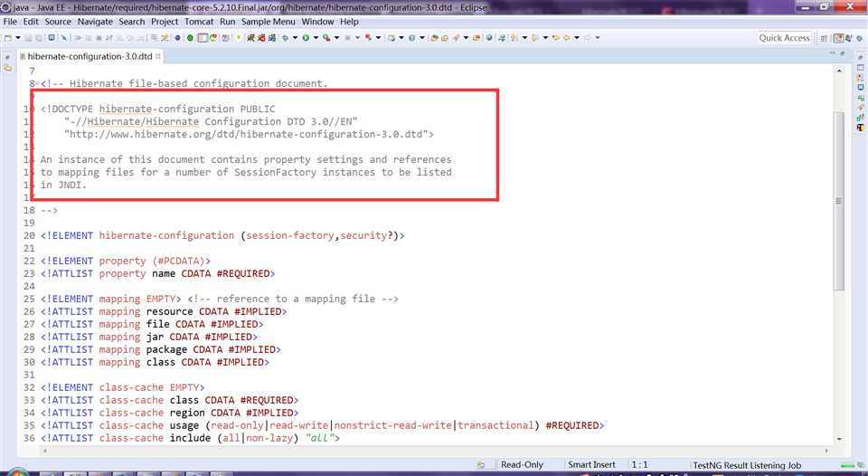Click the Start Tomcat cat icon
This screenshot has height=476, width=868.
click(x=251, y=38)
